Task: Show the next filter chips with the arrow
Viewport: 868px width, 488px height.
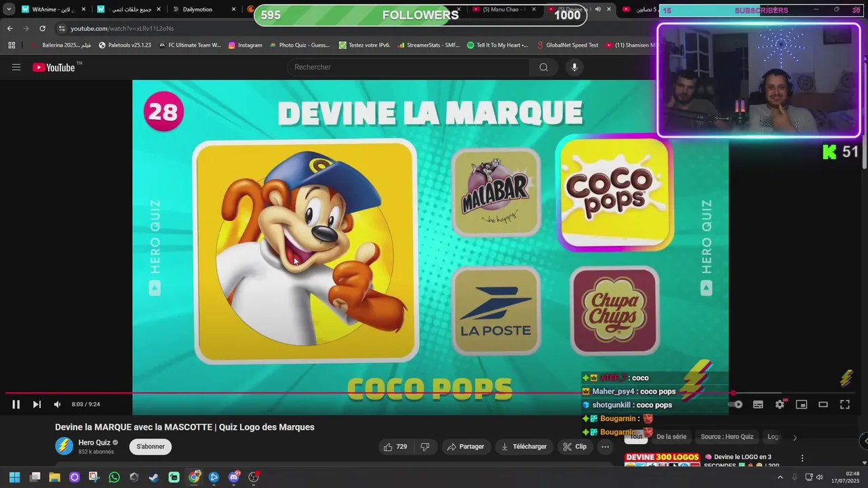Action: point(795,437)
